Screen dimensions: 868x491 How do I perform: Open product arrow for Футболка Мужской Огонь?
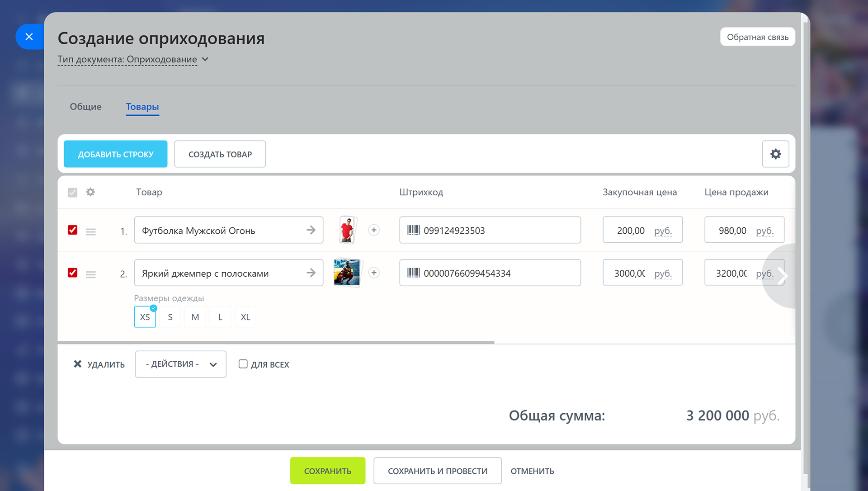(x=311, y=230)
